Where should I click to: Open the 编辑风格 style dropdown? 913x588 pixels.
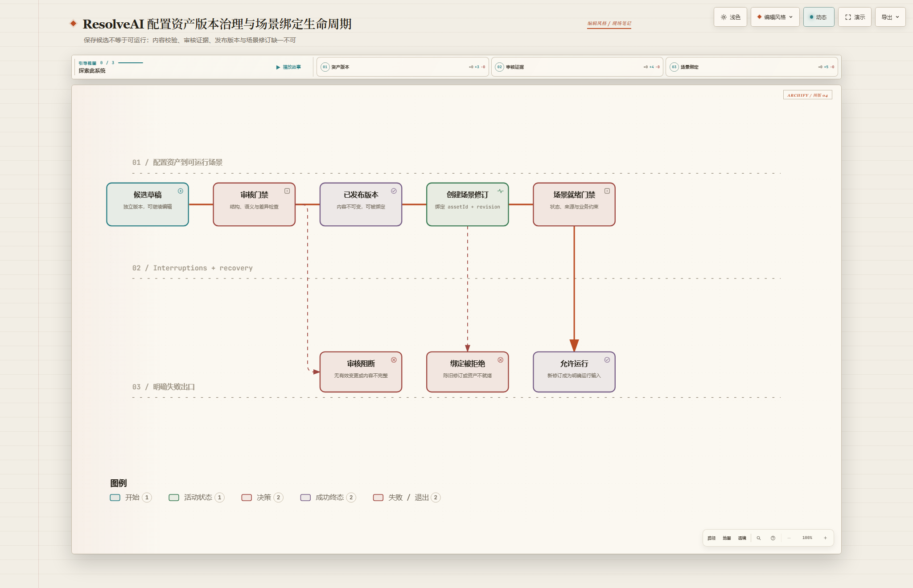pos(775,17)
